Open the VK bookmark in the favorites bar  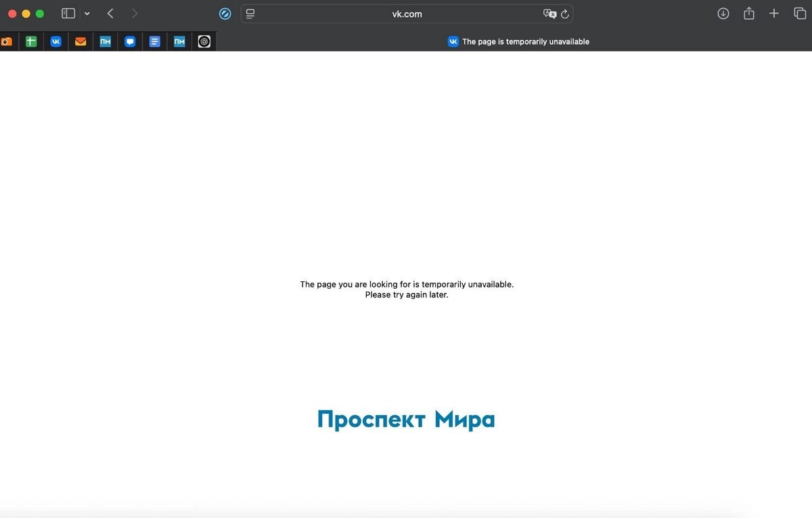[55, 41]
